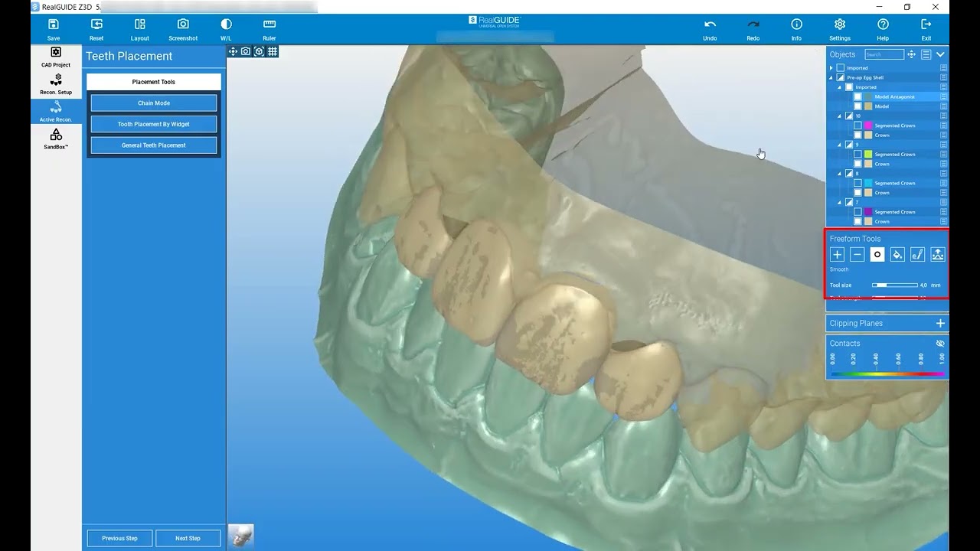Toggle tooth 10 Crown checkbox
Viewport: 980px width, 551px height.
click(857, 135)
